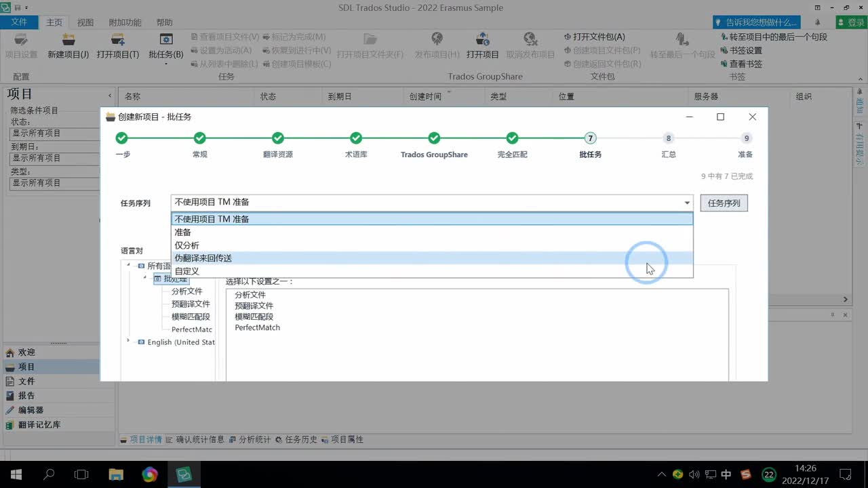Select 预翻译文件 in the language pair tree
Screen dimensions: 868x488
tap(191, 304)
